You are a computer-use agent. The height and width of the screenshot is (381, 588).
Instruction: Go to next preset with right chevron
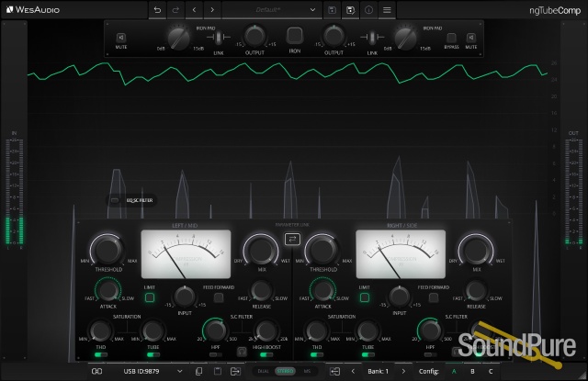click(212, 10)
